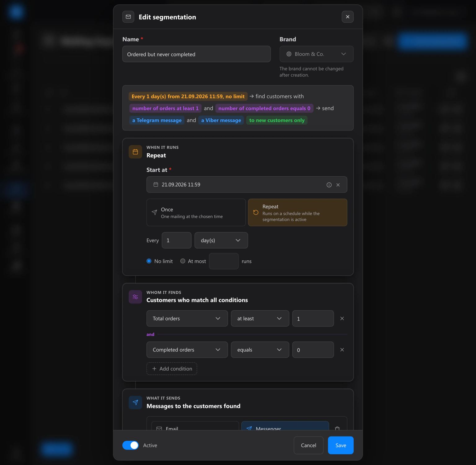Viewport: 476px width, 465px height.
Task: Cancel editing the segmentation
Action: pyautogui.click(x=309, y=445)
